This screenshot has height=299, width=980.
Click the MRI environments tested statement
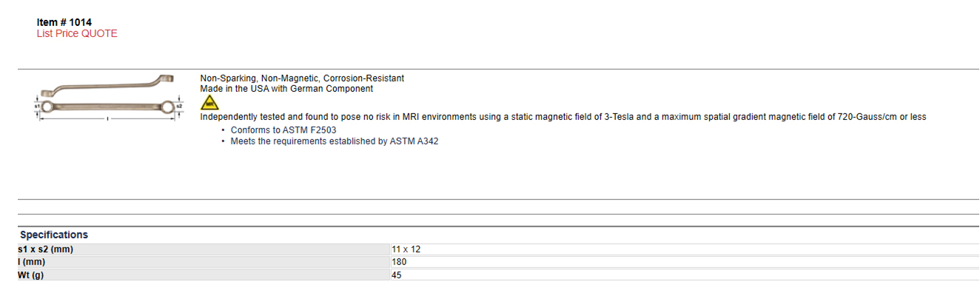tap(563, 117)
